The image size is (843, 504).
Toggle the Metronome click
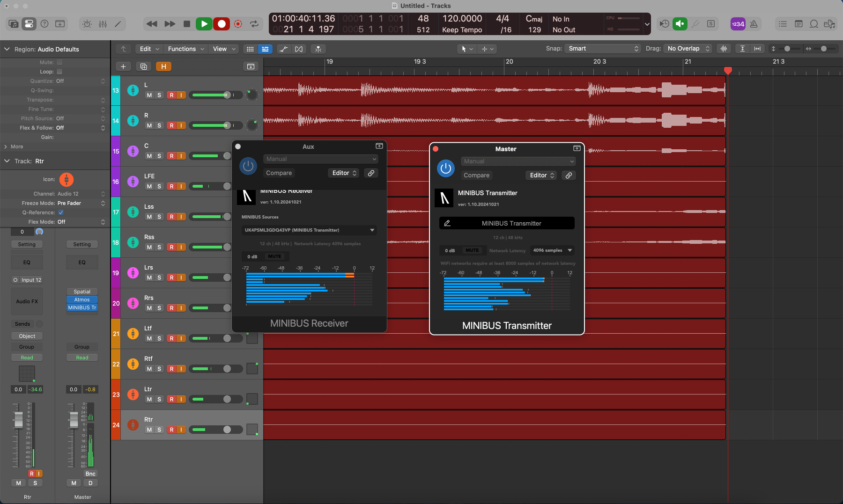(754, 24)
